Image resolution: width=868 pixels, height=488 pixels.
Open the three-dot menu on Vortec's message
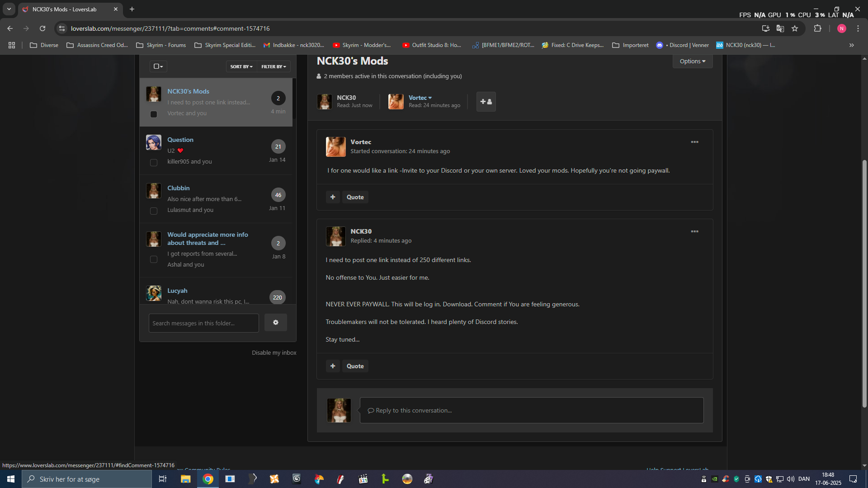click(x=694, y=142)
